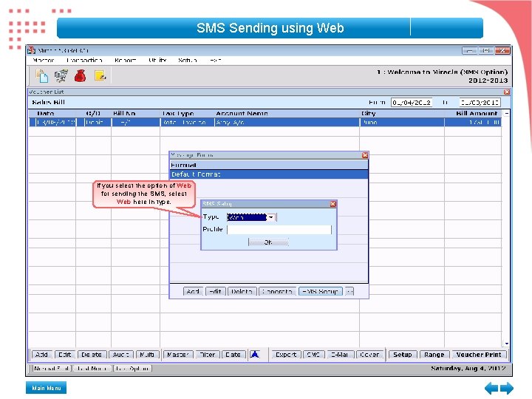Click the Miracle app logo in title bar
Screen dimensions: 532x399
tap(32, 50)
